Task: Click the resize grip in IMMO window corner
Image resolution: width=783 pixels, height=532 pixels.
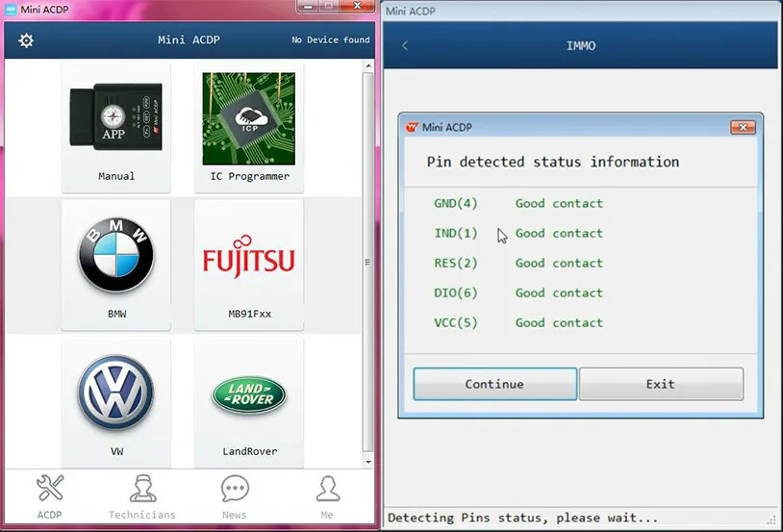Action: (772, 520)
